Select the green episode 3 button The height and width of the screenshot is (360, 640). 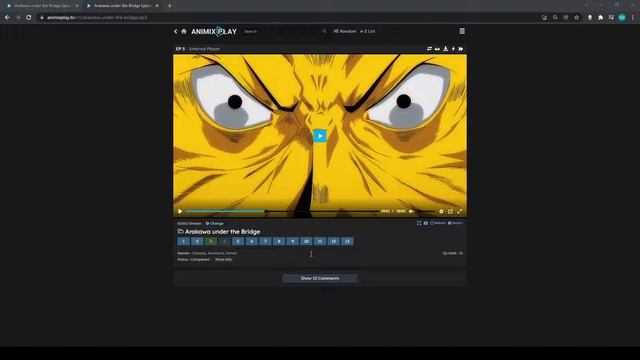click(211, 241)
